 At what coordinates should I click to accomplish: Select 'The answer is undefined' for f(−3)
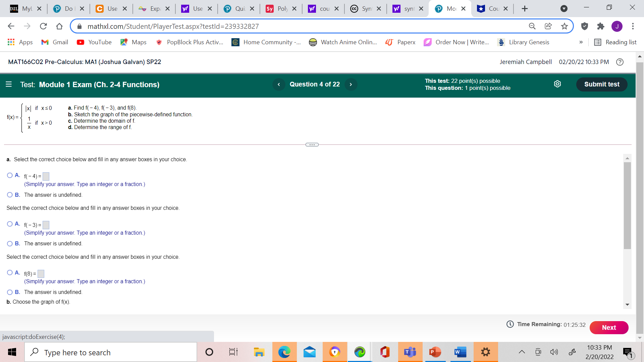tap(10, 243)
